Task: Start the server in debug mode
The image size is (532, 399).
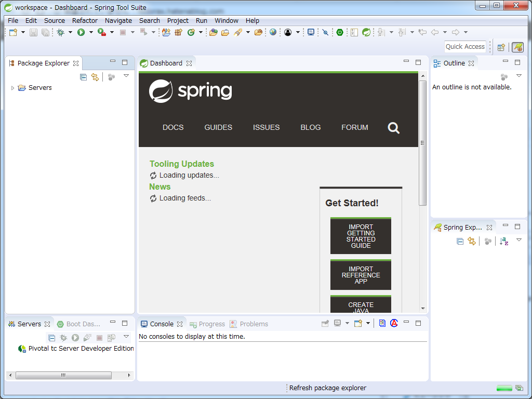Action: pyautogui.click(x=63, y=337)
